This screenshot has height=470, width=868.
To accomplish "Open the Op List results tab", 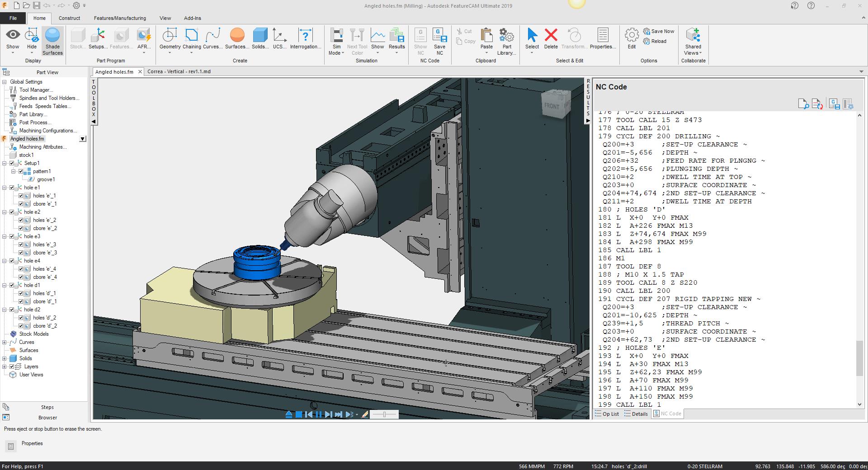I will [607, 414].
